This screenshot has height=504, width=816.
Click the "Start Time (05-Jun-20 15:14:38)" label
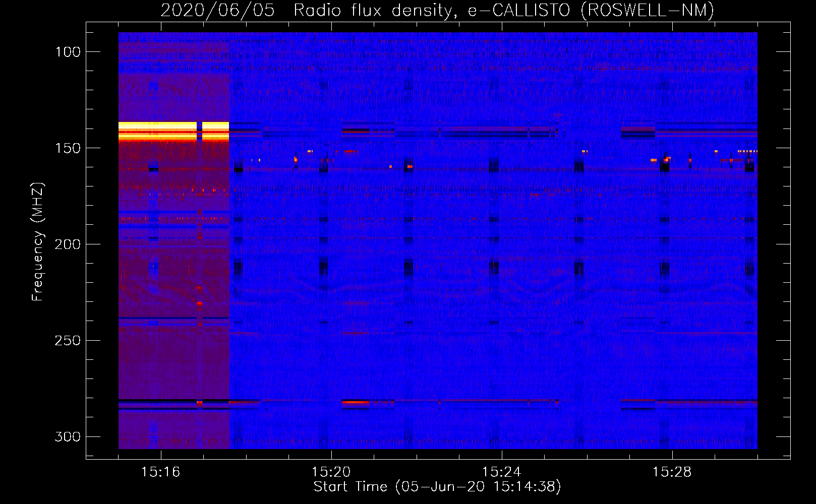point(437,487)
